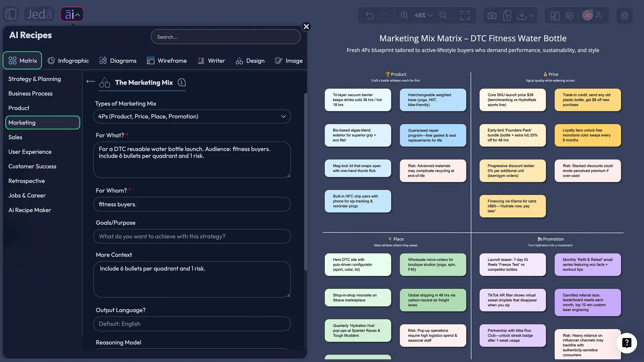644x362 pixels.
Task: Open the Types of Marketing Mix dropdown
Action: coord(192,116)
